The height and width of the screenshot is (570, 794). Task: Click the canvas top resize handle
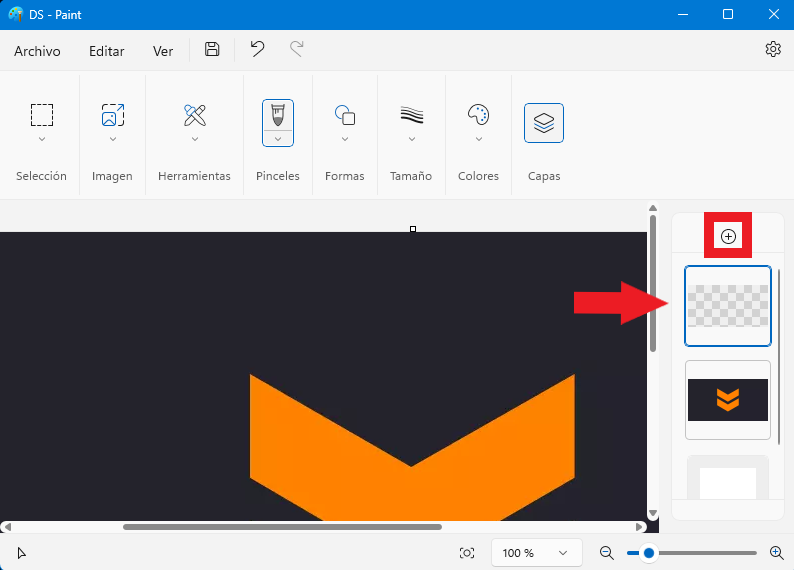point(413,229)
